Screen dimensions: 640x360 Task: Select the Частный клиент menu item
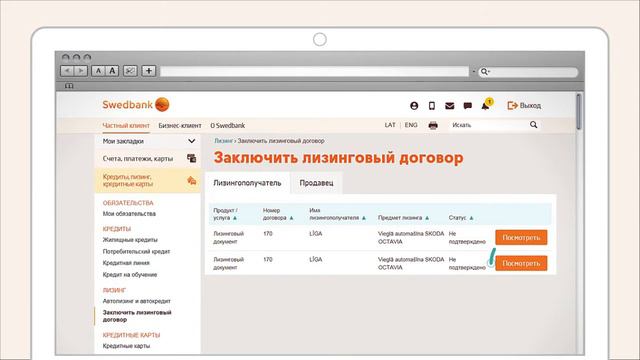point(126,126)
